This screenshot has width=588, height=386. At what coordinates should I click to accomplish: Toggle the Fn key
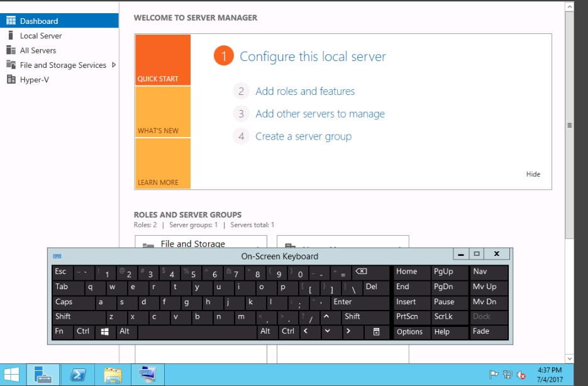[x=63, y=332]
